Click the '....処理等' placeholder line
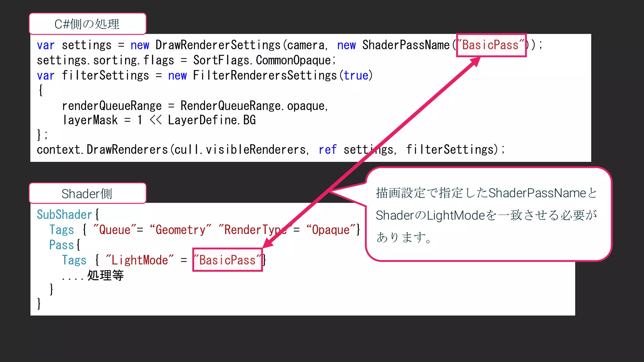The width and height of the screenshot is (644, 362). [x=93, y=275]
